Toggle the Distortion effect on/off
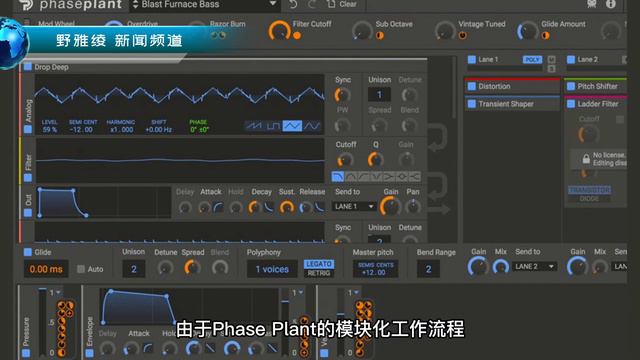640x360 pixels. click(x=472, y=86)
